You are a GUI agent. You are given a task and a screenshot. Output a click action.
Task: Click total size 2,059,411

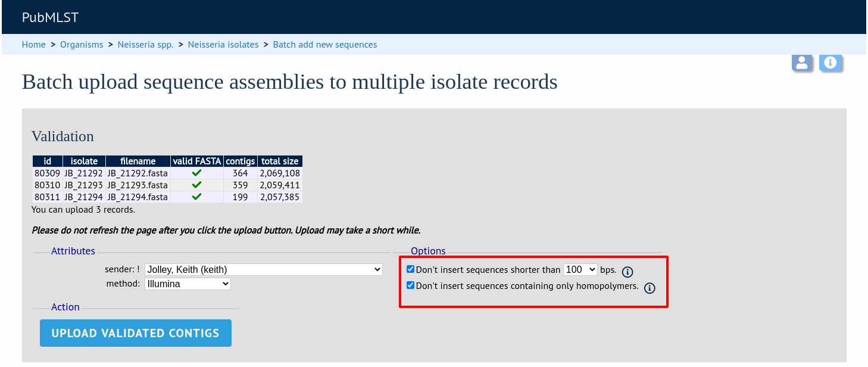[280, 185]
